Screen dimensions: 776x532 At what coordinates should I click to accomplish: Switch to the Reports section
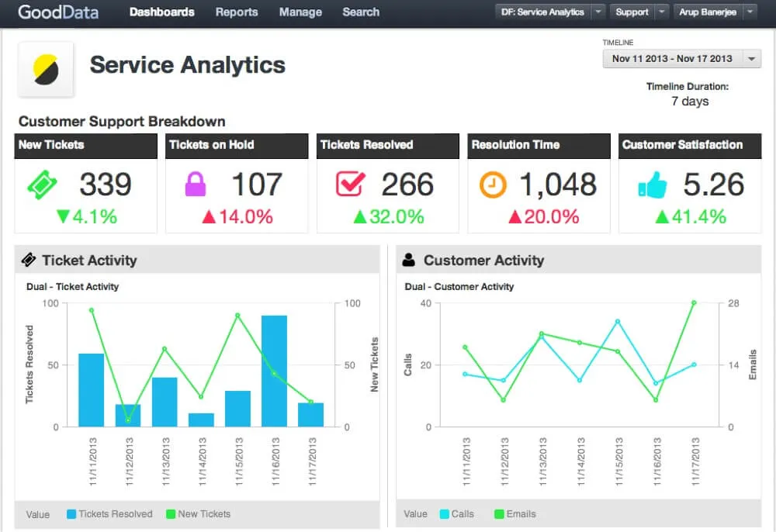pos(237,12)
